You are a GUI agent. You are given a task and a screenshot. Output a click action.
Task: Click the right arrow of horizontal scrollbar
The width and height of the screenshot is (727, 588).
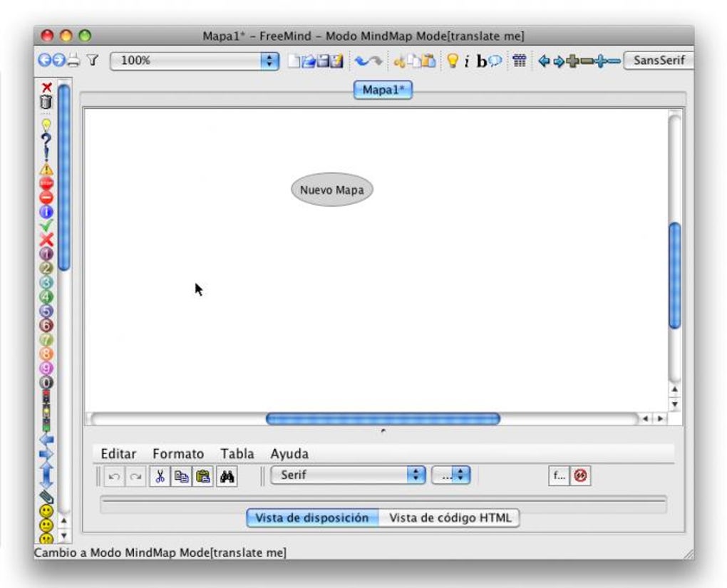(x=660, y=419)
